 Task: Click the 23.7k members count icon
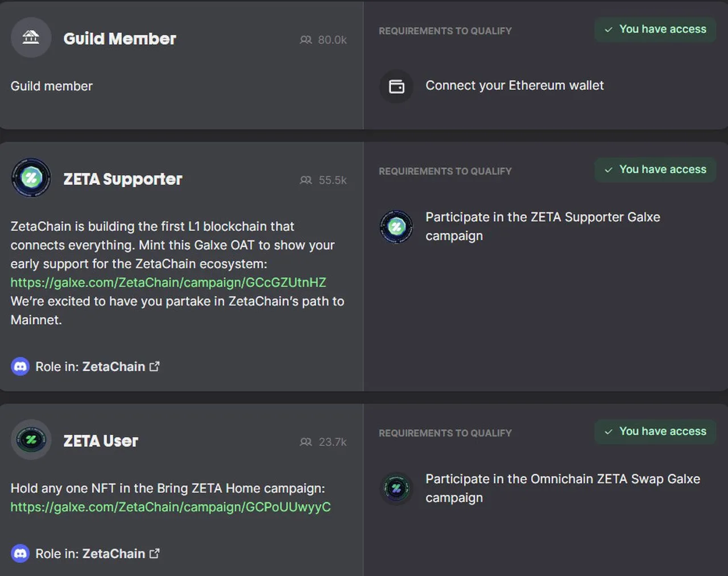coord(306,442)
